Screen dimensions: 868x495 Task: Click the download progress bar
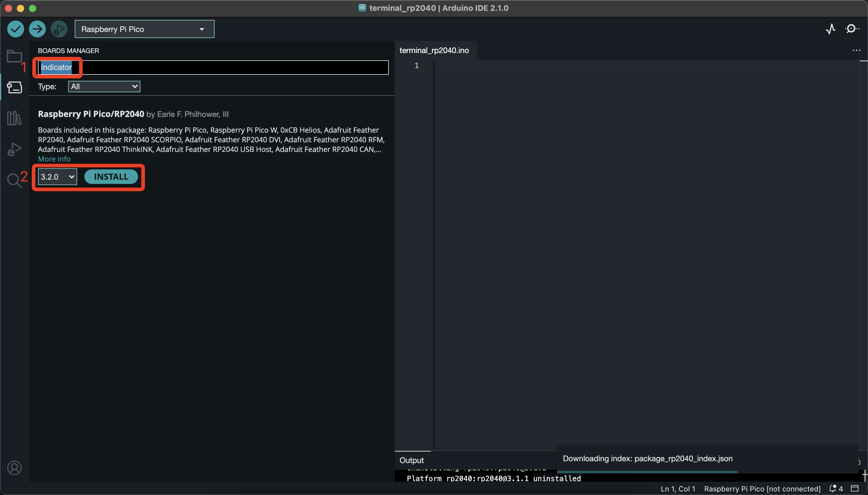point(647,472)
